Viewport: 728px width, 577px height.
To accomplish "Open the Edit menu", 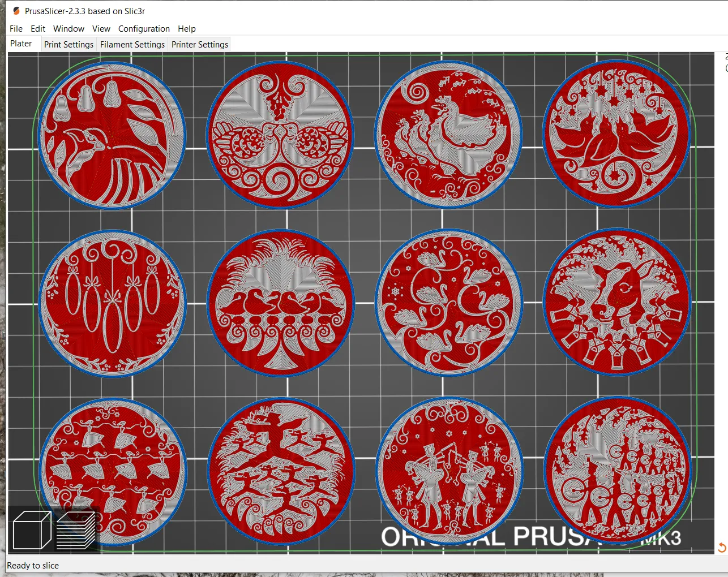I will coord(37,28).
